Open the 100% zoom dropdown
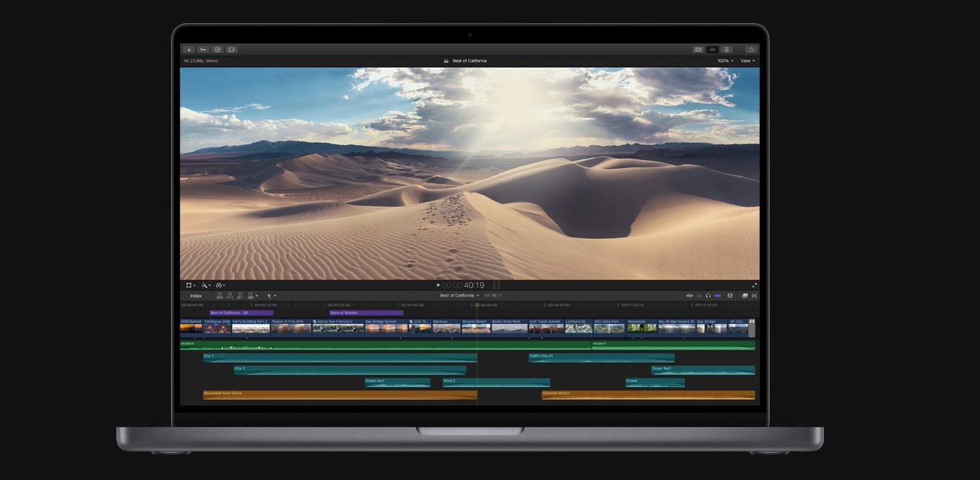The height and width of the screenshot is (480, 980). click(724, 61)
